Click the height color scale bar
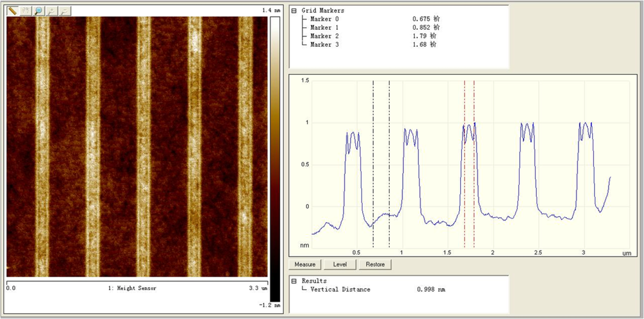Viewport: 644px width, 319px height. (x=274, y=152)
